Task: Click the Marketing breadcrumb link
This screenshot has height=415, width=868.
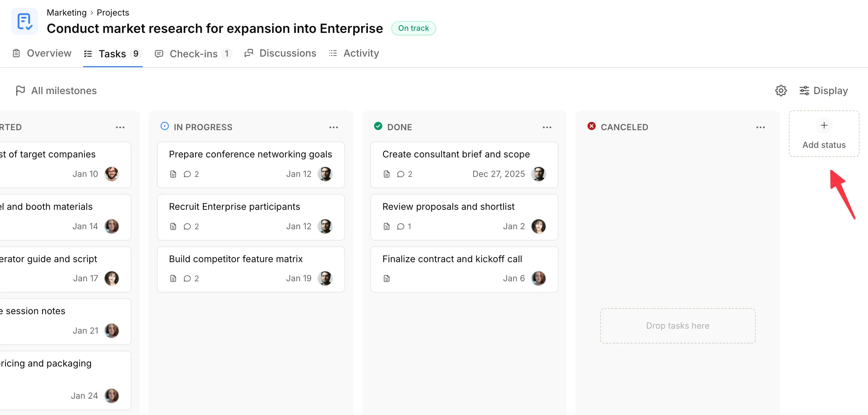Action: point(66,13)
